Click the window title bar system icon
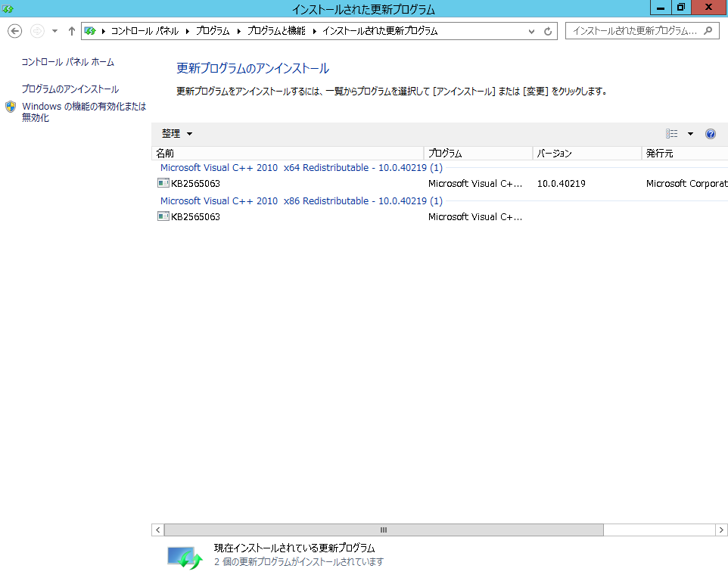This screenshot has width=728, height=581. [x=8, y=8]
